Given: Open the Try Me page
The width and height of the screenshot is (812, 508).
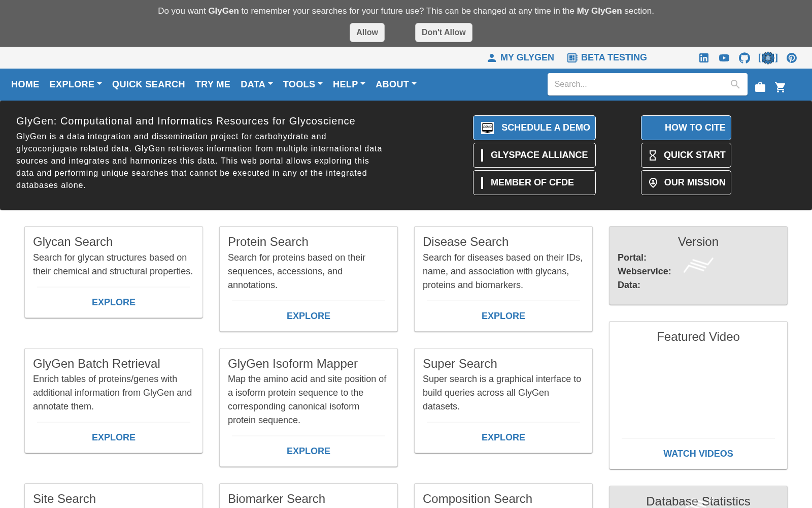Looking at the screenshot, I should pyautogui.click(x=213, y=84).
